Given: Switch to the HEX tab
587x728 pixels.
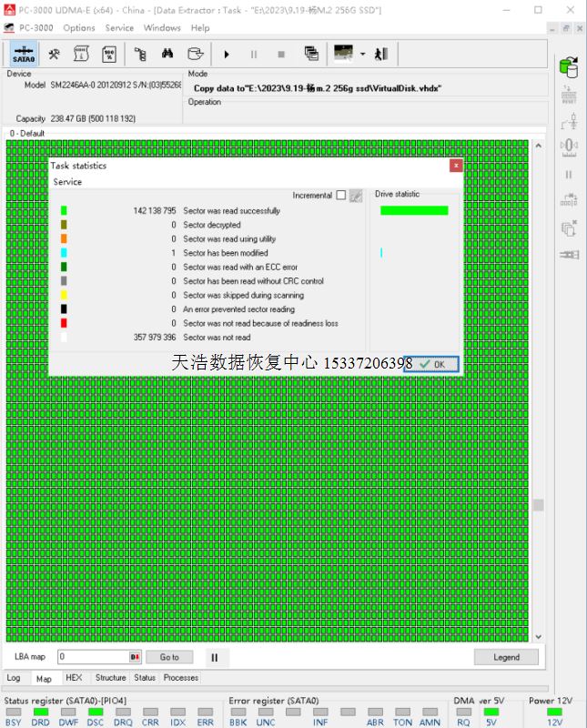Looking at the screenshot, I should click(x=74, y=678).
